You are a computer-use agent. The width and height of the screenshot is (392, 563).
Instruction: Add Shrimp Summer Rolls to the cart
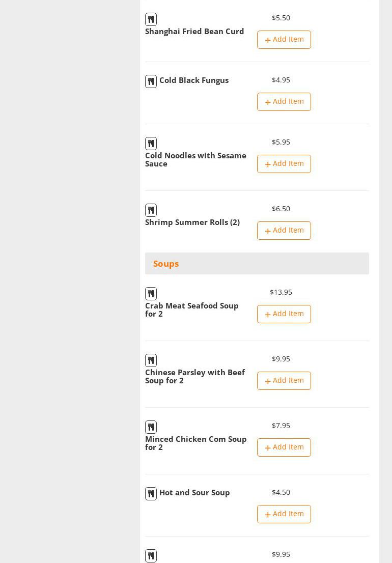(x=284, y=231)
